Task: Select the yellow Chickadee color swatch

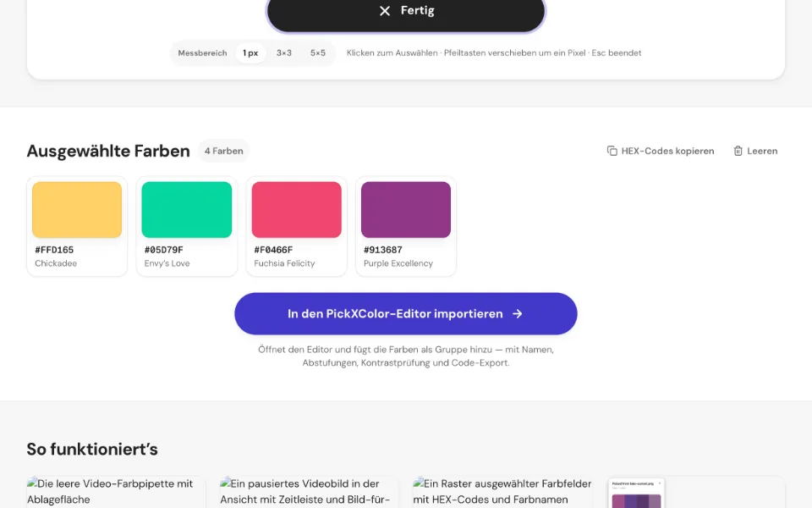Action: click(x=77, y=209)
